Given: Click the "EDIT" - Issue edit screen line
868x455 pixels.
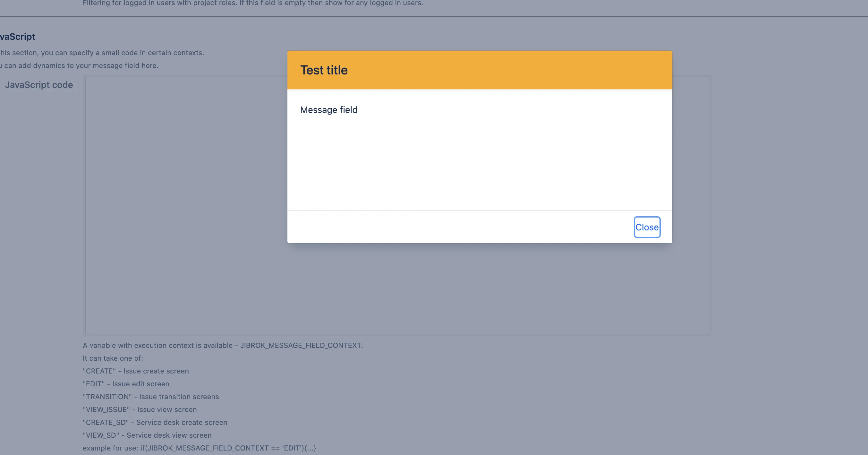Looking at the screenshot, I should 126,384.
